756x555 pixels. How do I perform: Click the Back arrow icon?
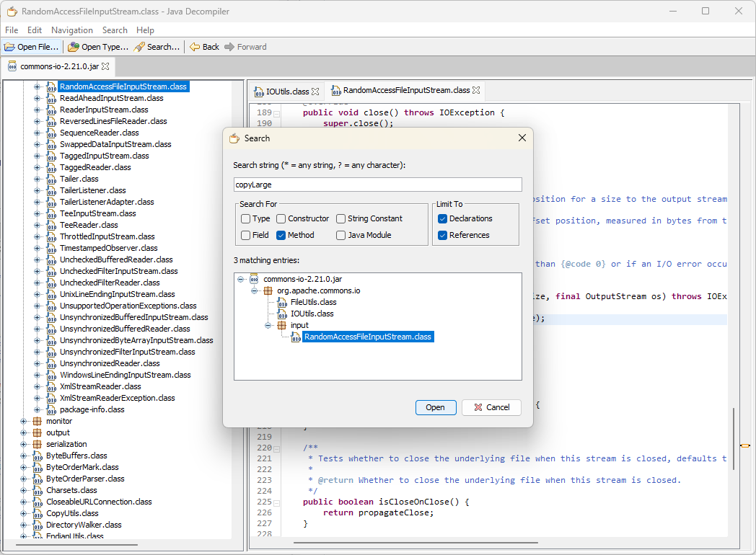pos(195,47)
